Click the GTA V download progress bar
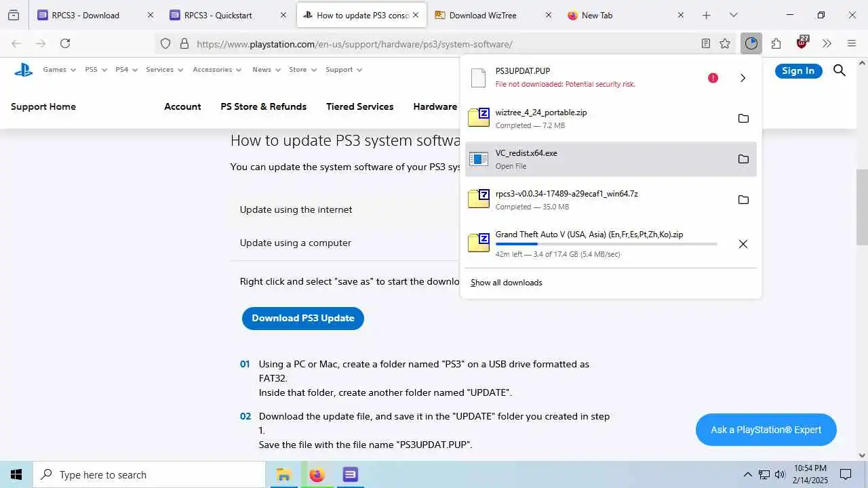This screenshot has width=868, height=488. (606, 244)
